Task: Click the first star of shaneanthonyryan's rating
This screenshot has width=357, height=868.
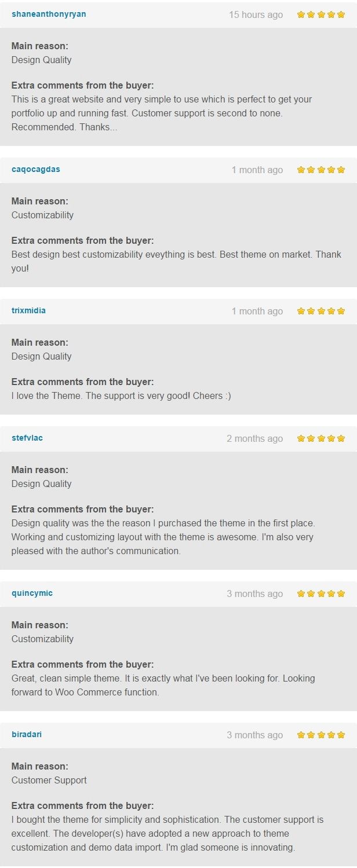Action: coord(301,14)
